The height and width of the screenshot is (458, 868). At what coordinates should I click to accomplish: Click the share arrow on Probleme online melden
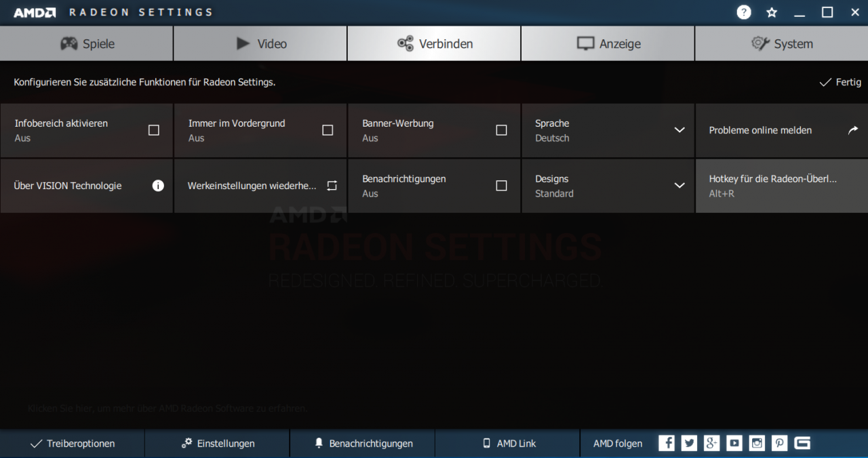[852, 130]
